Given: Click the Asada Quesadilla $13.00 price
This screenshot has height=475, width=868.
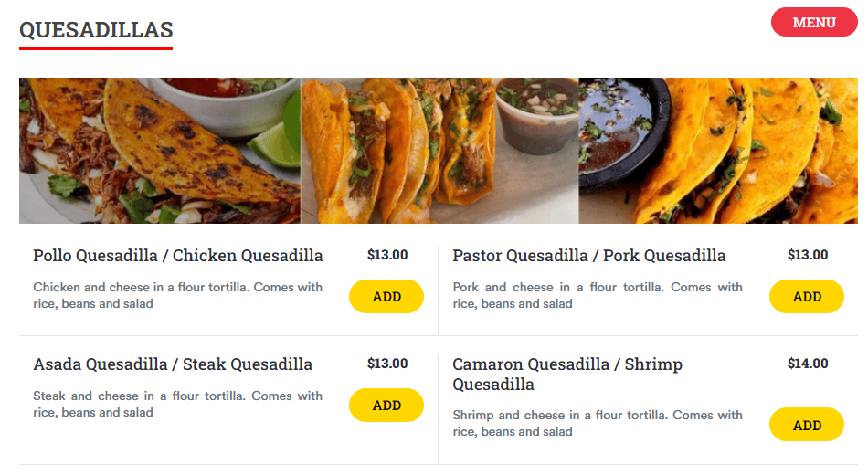Looking at the screenshot, I should click(387, 364).
